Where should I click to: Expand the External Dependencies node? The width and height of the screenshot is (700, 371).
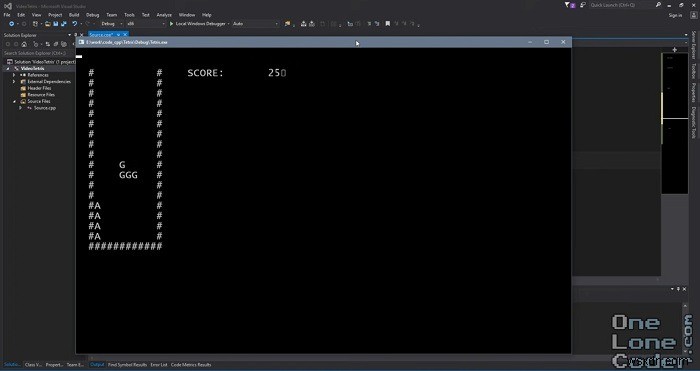(14, 82)
